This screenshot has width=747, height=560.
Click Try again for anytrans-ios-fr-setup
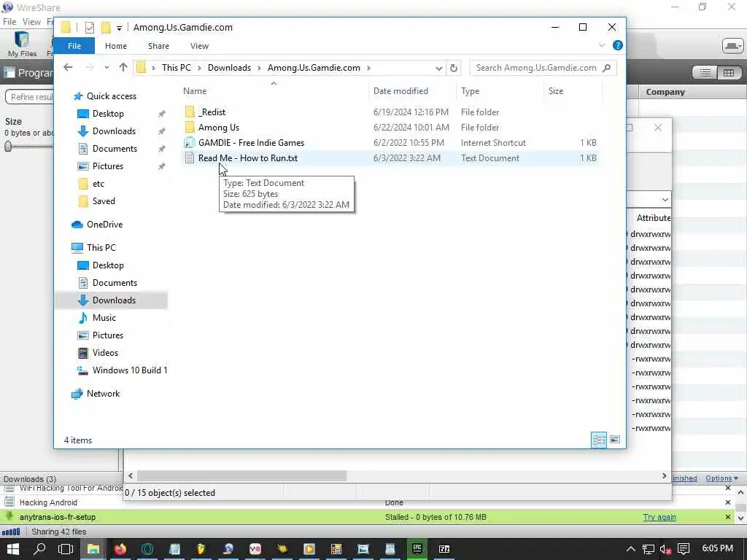pos(659,517)
